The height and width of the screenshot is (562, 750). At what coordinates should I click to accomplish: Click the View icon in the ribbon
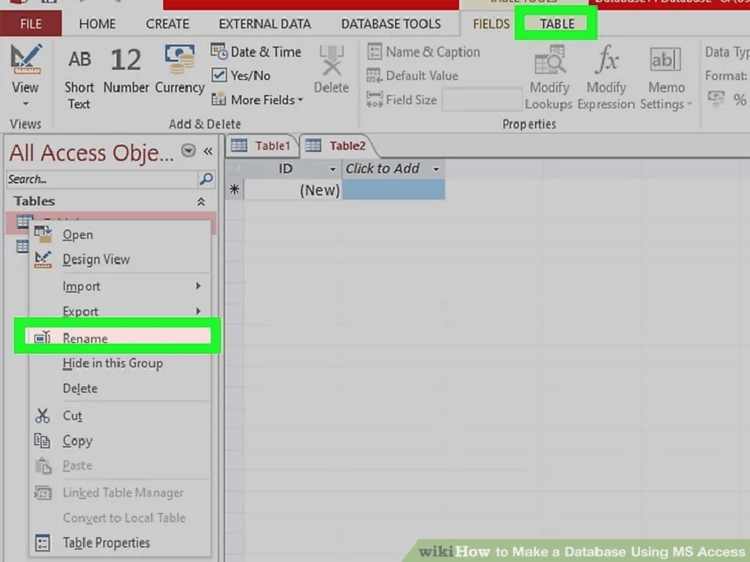[26, 60]
